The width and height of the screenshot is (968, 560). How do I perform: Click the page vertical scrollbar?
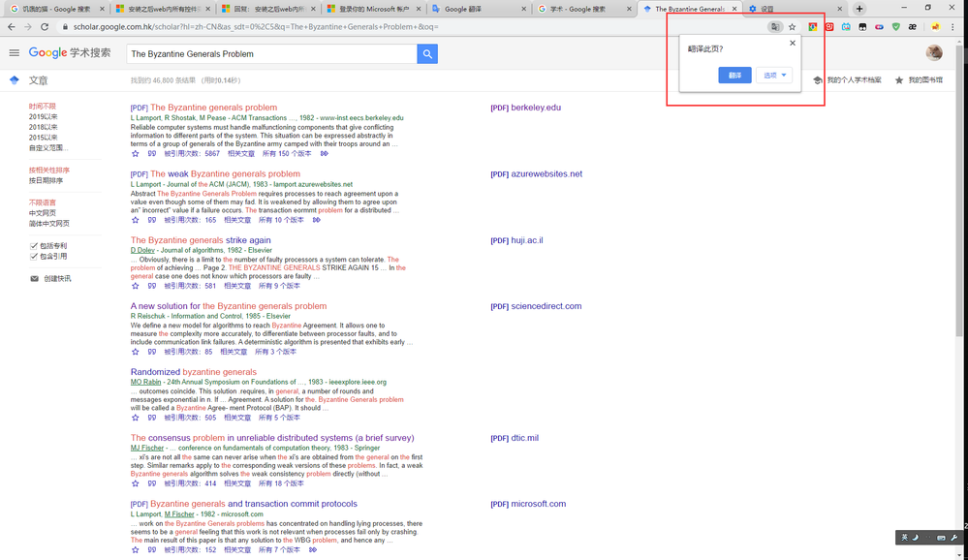(x=958, y=192)
